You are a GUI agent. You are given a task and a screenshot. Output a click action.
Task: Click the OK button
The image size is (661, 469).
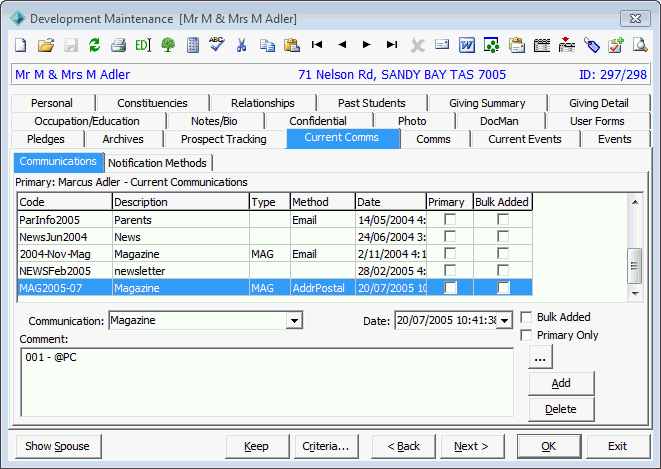click(x=549, y=446)
